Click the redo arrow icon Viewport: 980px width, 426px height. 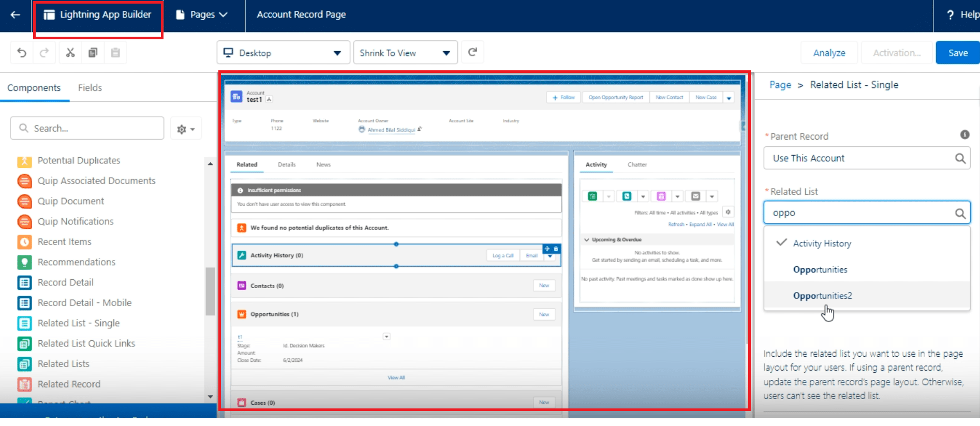point(44,53)
